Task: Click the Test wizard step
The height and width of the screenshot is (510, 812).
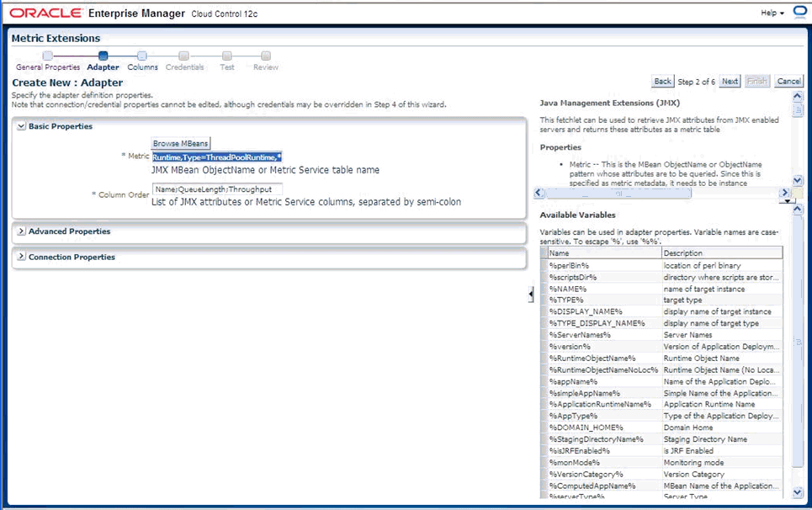Action: 227,67
